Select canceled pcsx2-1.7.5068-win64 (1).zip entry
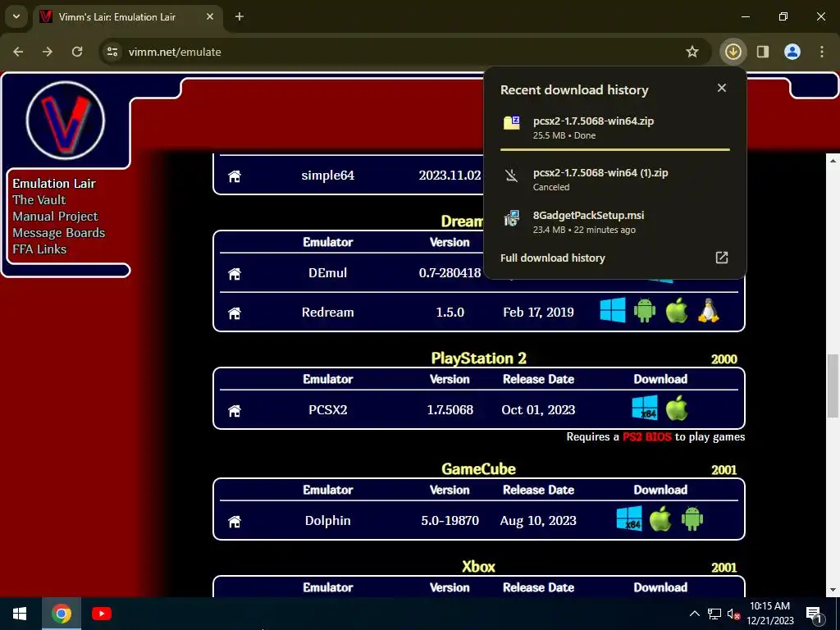Screen dimensions: 840x630 click(615, 180)
